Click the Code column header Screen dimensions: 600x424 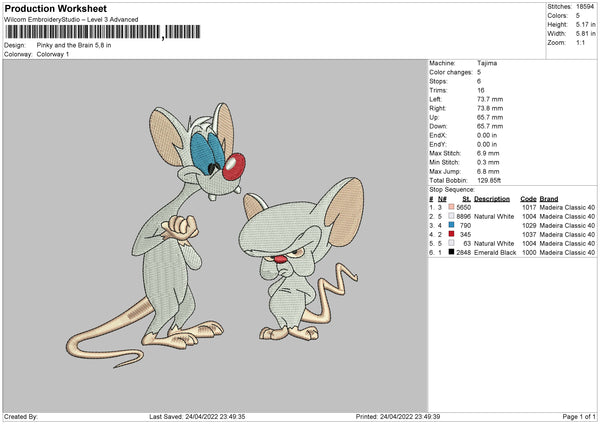[528, 198]
